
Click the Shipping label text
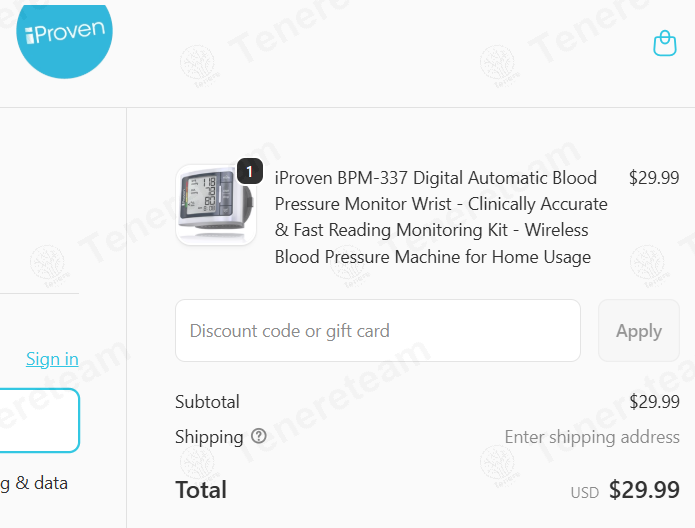point(209,437)
